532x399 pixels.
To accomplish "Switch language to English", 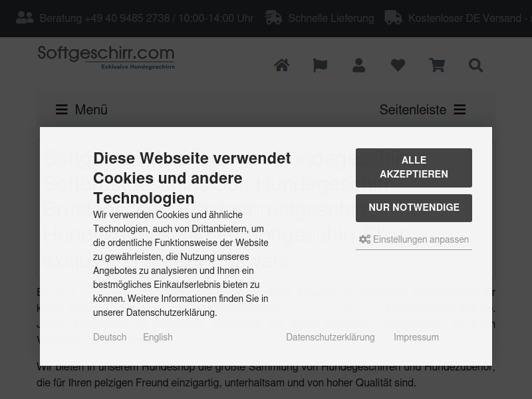I will click(x=158, y=337).
